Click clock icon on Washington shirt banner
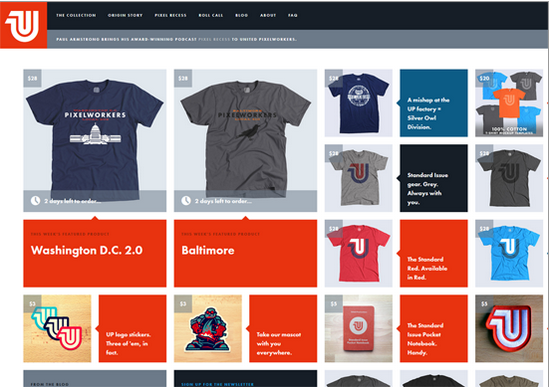Screen dimensions: 549x387 [x=35, y=201]
